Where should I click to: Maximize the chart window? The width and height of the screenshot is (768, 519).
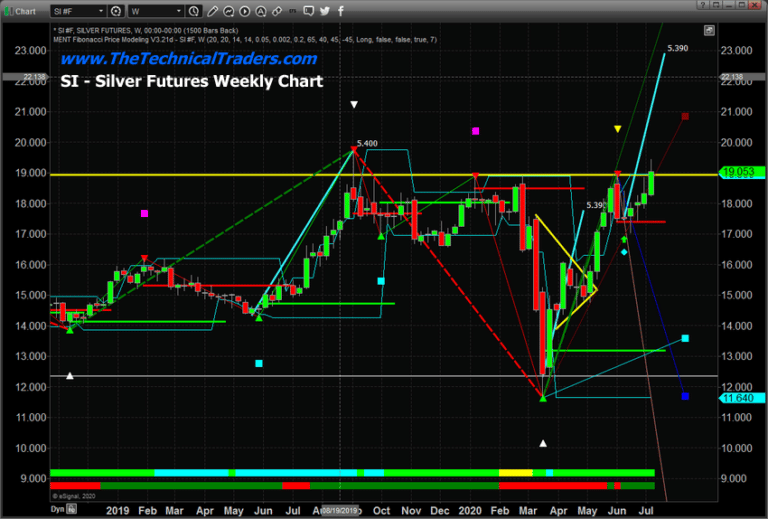tap(742, 5)
